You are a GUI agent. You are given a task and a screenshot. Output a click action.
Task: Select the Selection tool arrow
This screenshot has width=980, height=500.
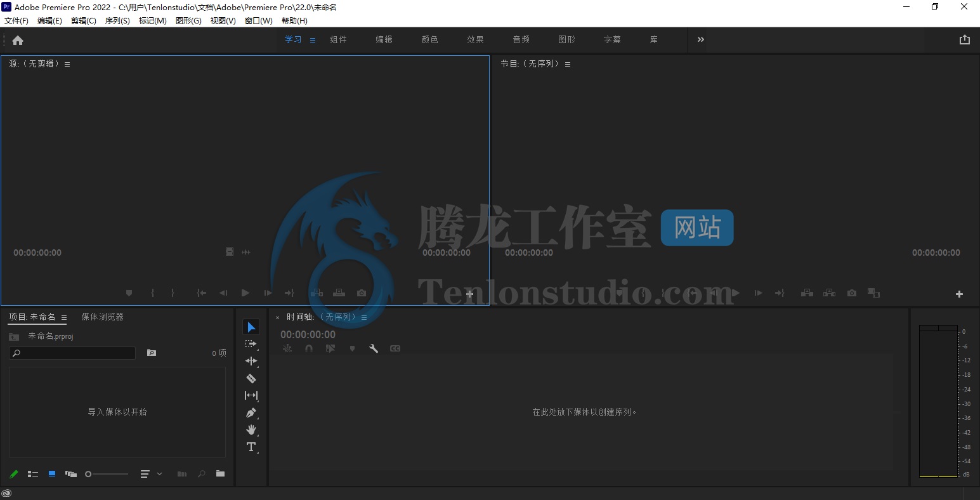pyautogui.click(x=251, y=327)
